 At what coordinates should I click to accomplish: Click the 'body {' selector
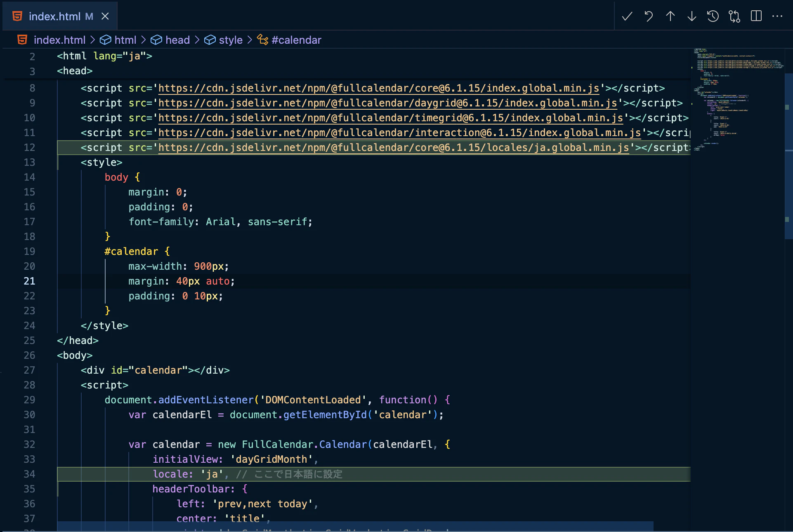[x=123, y=177]
